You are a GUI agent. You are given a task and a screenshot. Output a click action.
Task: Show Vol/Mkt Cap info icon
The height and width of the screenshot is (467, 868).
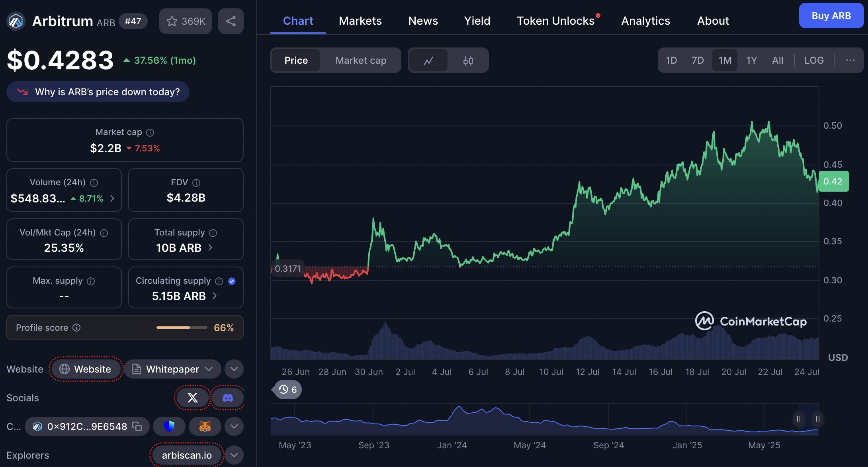104,233
